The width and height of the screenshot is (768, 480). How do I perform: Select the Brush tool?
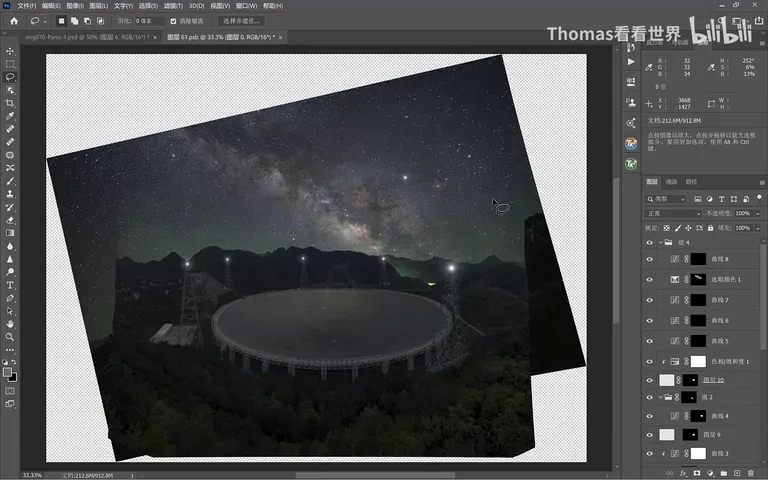10,181
